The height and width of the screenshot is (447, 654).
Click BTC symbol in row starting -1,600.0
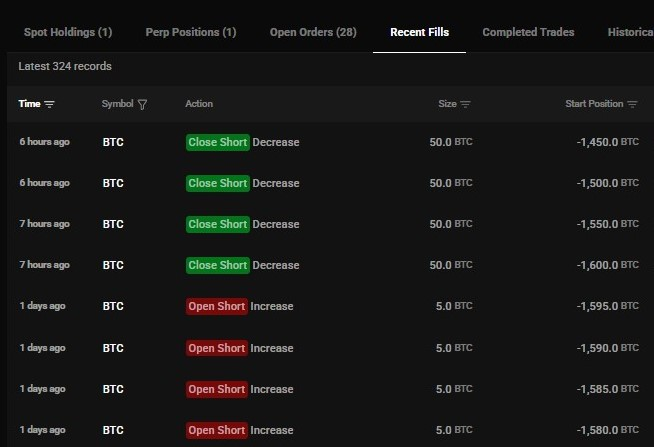[x=113, y=265]
